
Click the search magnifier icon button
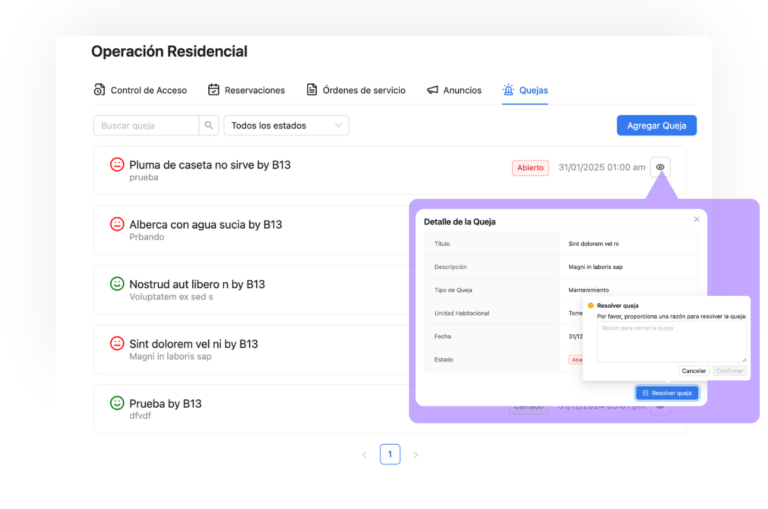(209, 126)
